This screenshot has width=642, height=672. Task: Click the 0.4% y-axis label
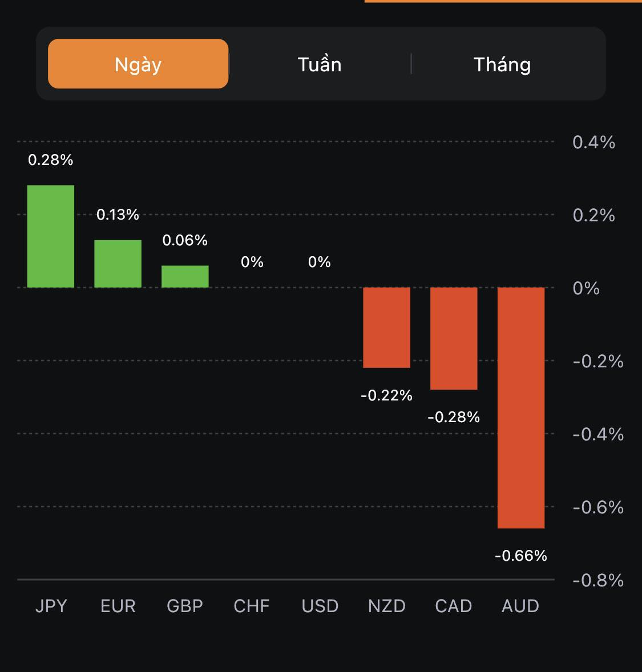[594, 142]
